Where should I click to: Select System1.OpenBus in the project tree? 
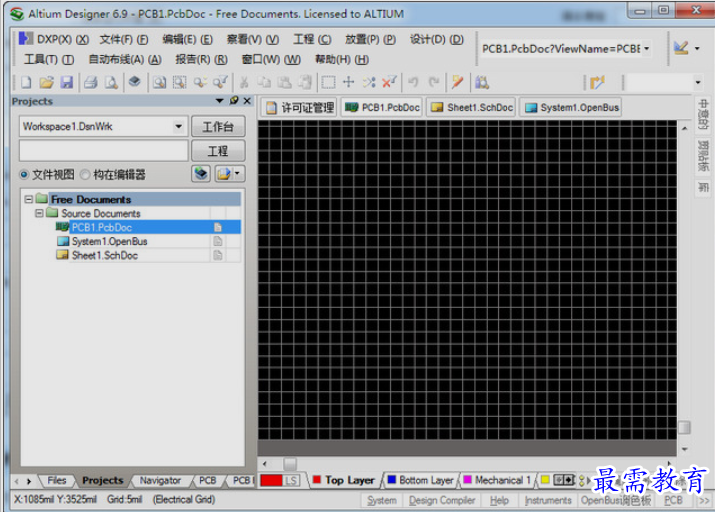point(109,241)
